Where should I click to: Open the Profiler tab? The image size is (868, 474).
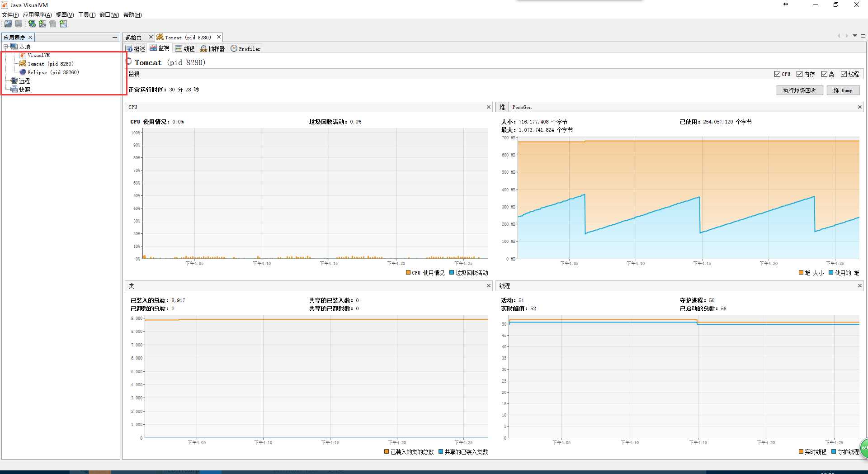(246, 49)
